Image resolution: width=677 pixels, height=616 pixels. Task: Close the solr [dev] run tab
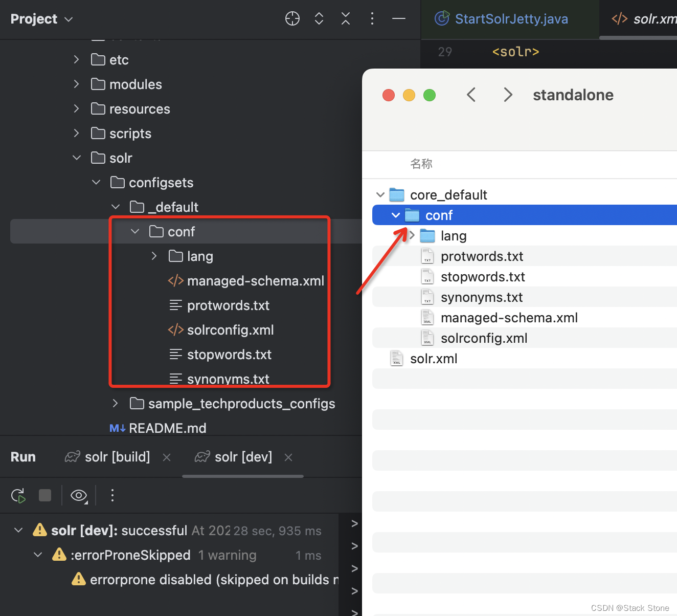pos(288,457)
